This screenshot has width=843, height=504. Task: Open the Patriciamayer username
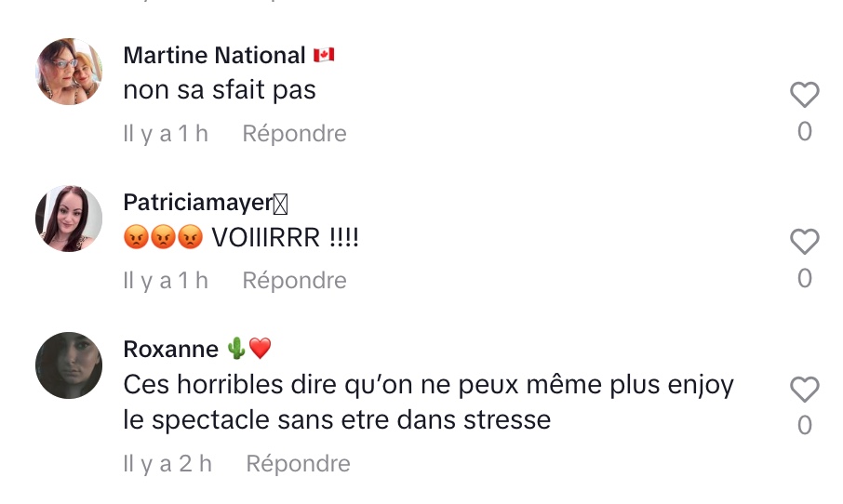tap(198, 203)
